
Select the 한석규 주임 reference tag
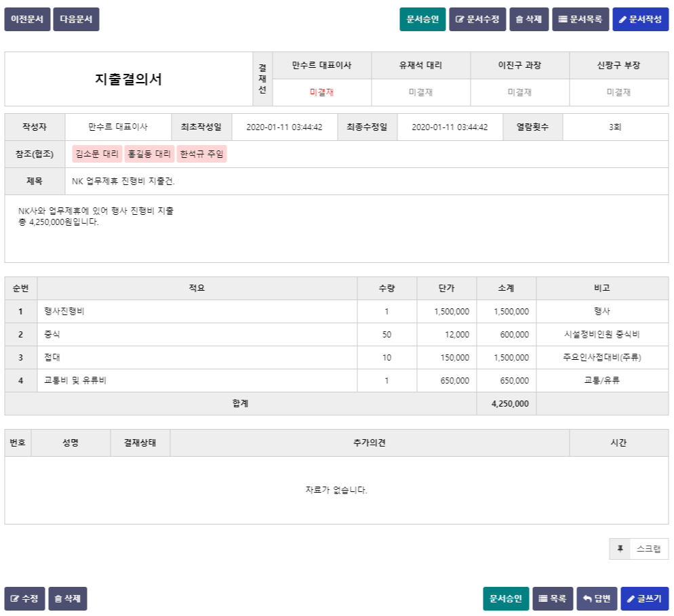tap(201, 155)
